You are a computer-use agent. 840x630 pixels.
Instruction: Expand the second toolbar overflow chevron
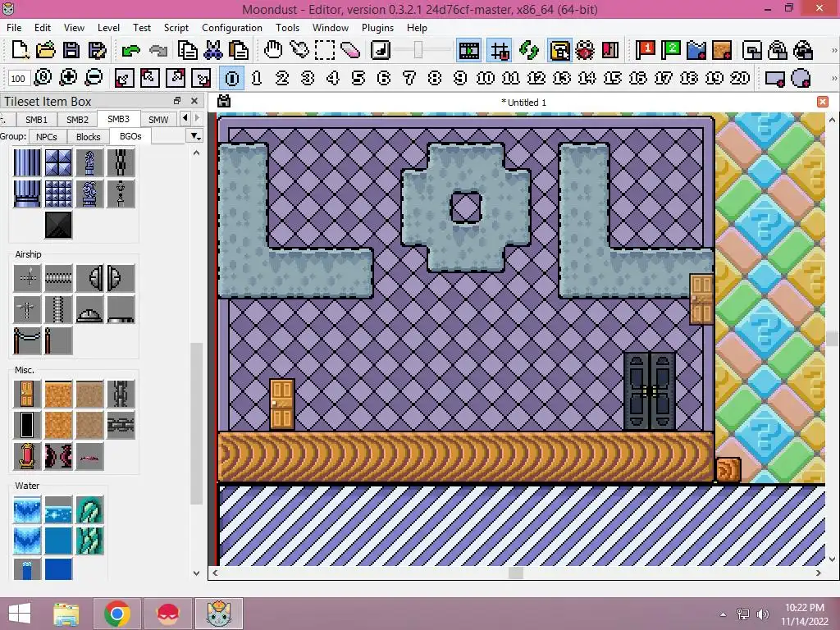tap(833, 78)
